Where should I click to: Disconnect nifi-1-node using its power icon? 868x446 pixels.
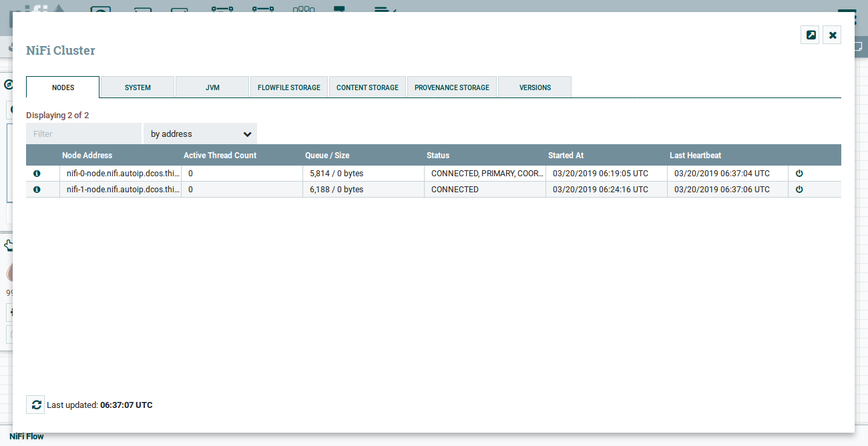tap(799, 190)
